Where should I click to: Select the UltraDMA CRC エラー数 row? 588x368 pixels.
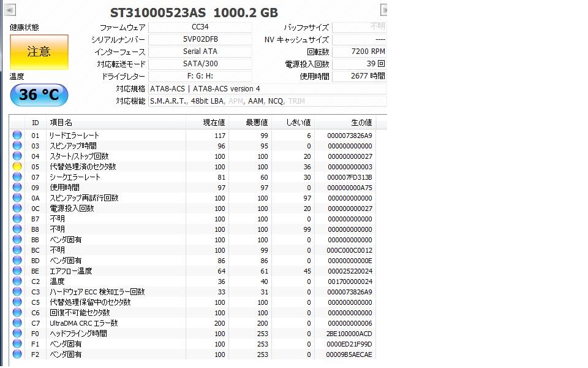click(193, 323)
